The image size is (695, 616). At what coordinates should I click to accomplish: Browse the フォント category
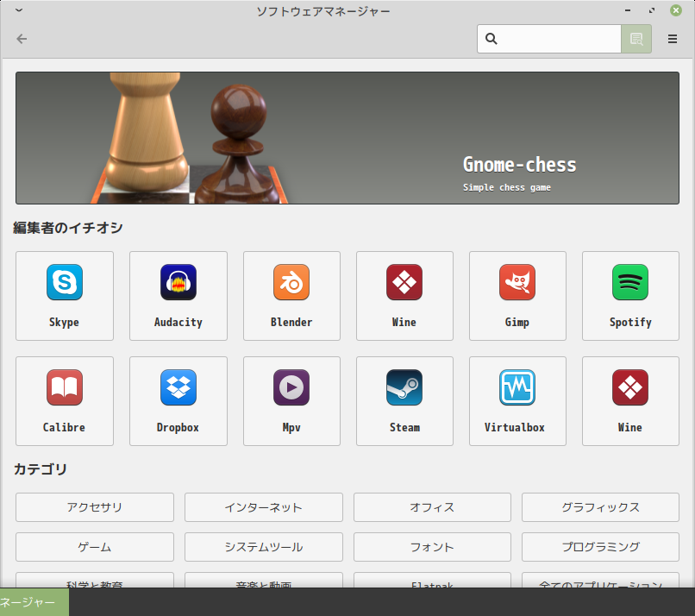point(432,547)
